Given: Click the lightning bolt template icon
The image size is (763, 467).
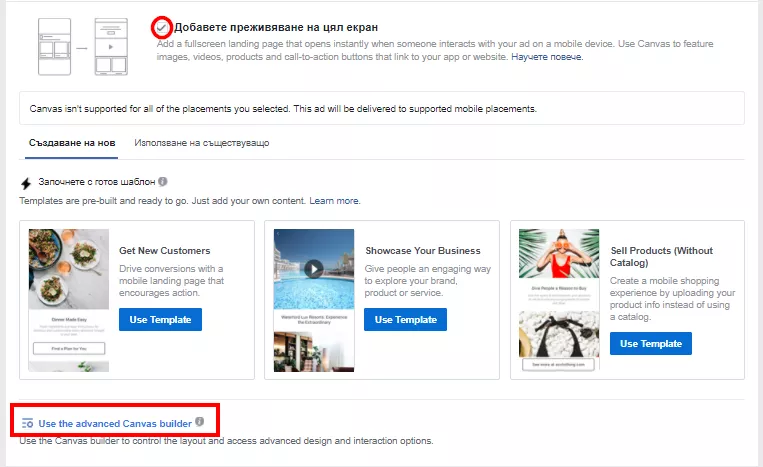Looking at the screenshot, I should 26,183.
